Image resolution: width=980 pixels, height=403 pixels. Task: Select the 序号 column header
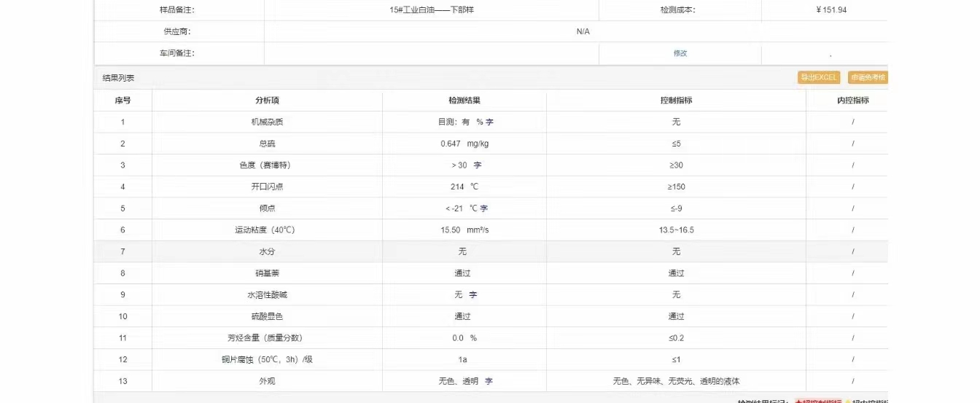click(x=122, y=101)
